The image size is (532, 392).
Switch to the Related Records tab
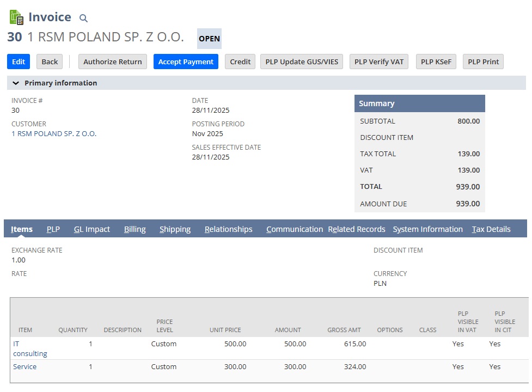click(357, 229)
